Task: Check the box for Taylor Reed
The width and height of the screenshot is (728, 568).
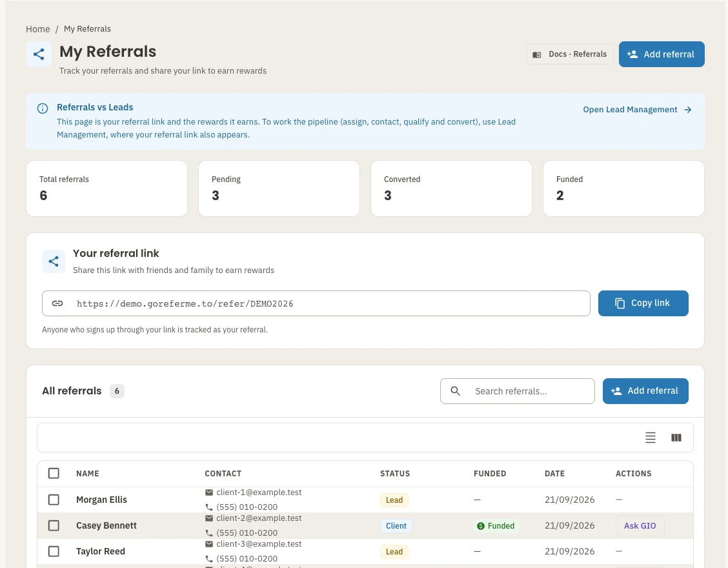Action: 54,551
